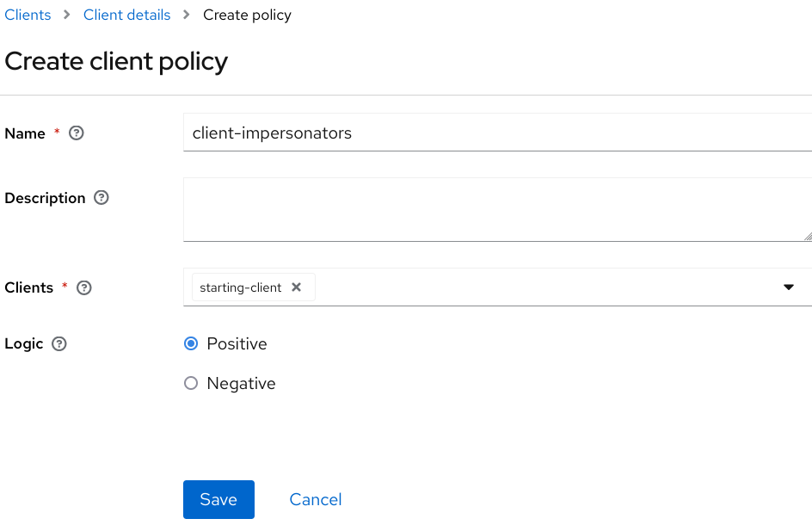
Task: Show help for the Description field
Action: click(101, 198)
